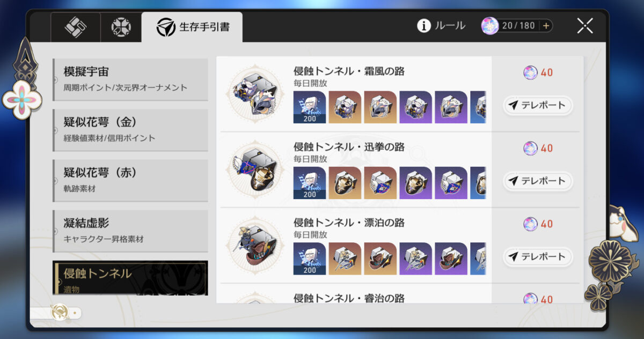Click the 漂泊の路 relic set emblem
This screenshot has height=339, width=644.
click(254, 245)
